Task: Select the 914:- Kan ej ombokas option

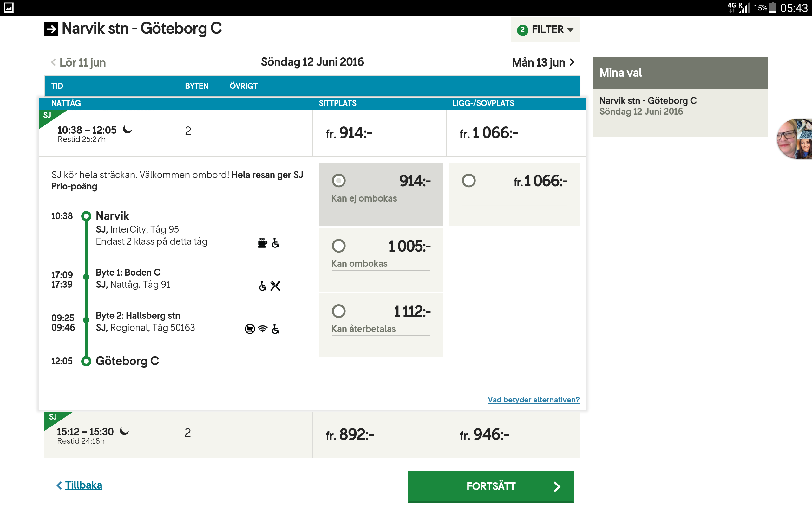Action: coord(338,181)
